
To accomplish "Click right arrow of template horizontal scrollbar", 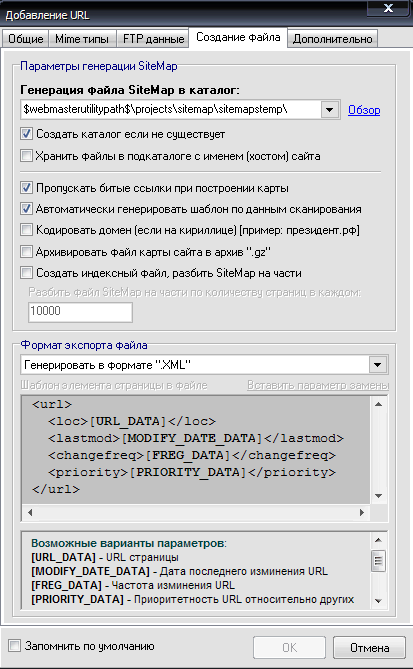I will pos(362,512).
